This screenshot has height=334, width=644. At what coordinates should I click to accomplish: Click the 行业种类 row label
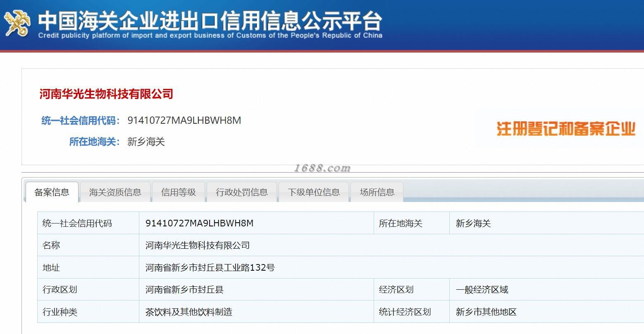60,312
